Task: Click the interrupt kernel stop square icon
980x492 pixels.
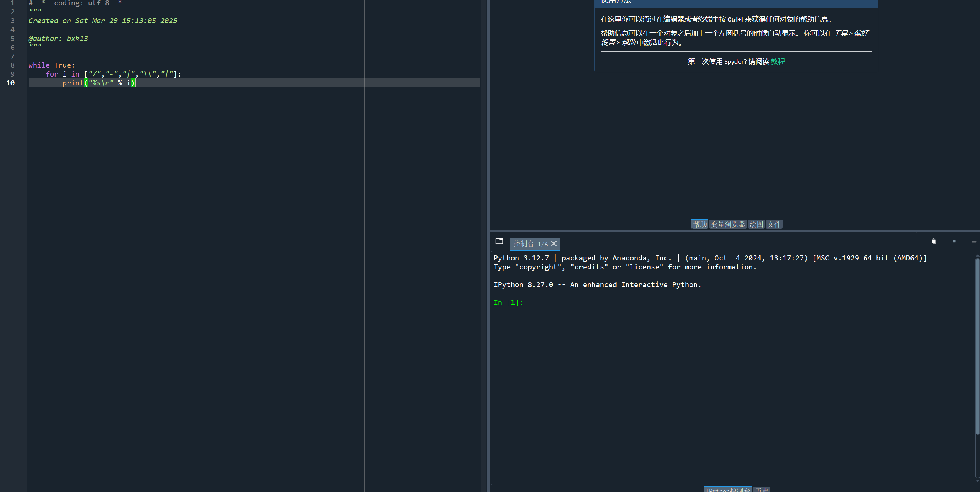Action: click(x=954, y=241)
